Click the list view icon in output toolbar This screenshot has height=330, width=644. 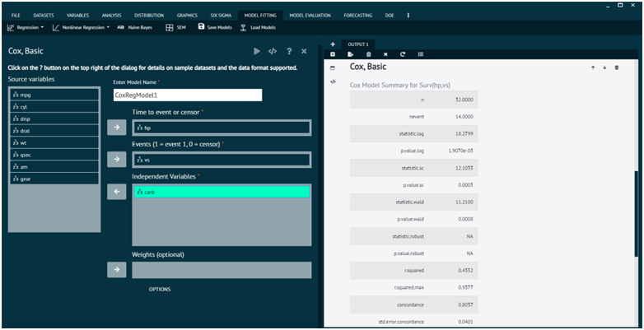(421, 54)
